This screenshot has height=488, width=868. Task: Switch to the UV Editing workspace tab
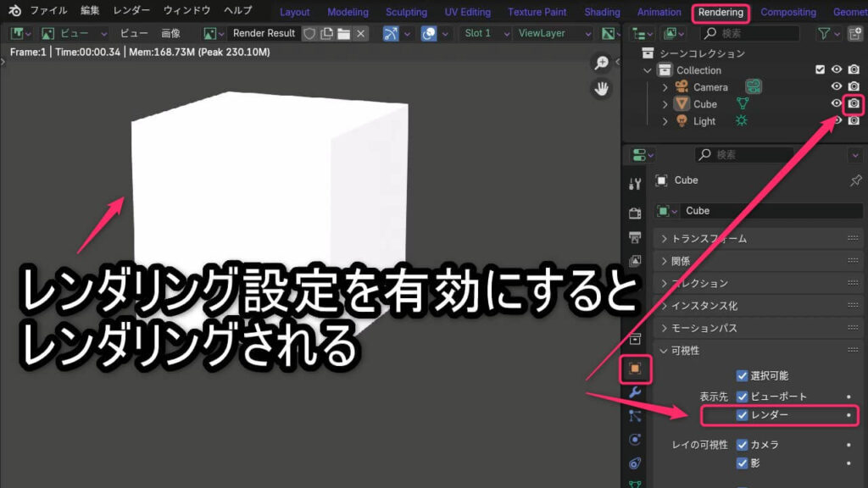(467, 12)
